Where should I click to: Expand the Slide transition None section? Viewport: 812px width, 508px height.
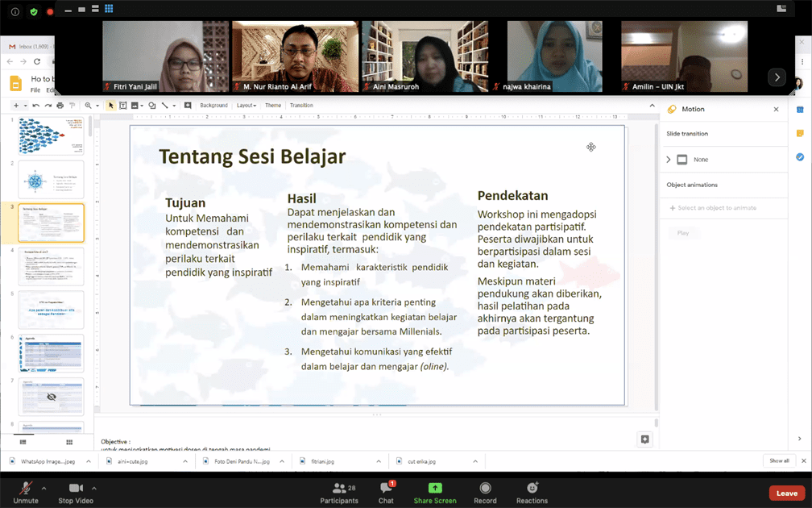(669, 160)
